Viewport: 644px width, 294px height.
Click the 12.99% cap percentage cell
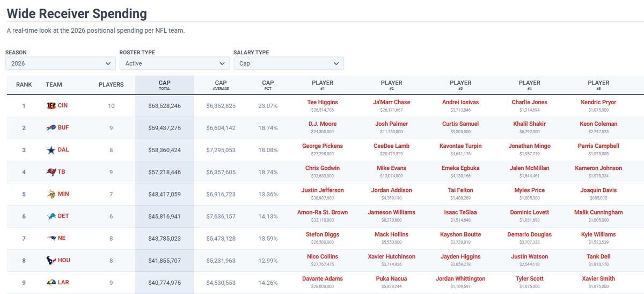coord(268,260)
